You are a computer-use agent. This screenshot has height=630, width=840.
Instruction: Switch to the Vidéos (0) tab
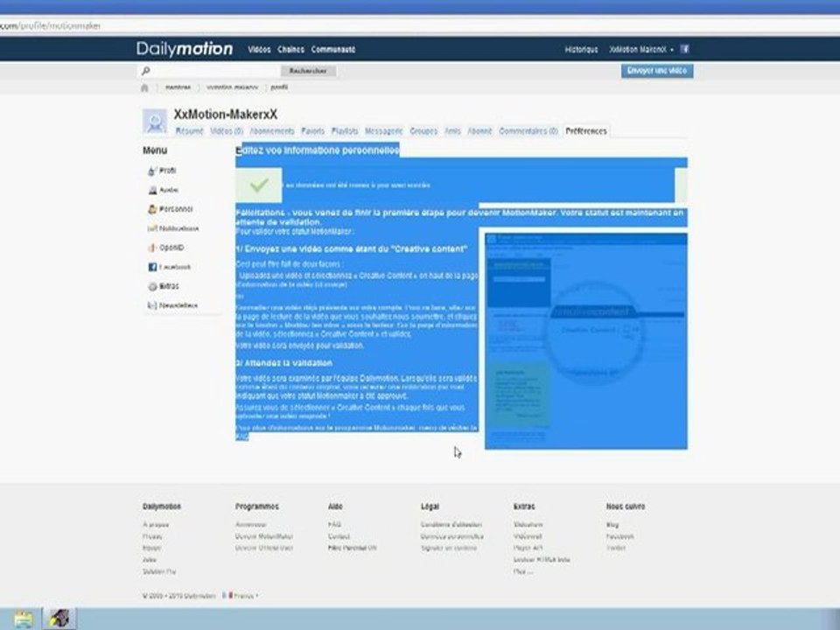(x=227, y=130)
